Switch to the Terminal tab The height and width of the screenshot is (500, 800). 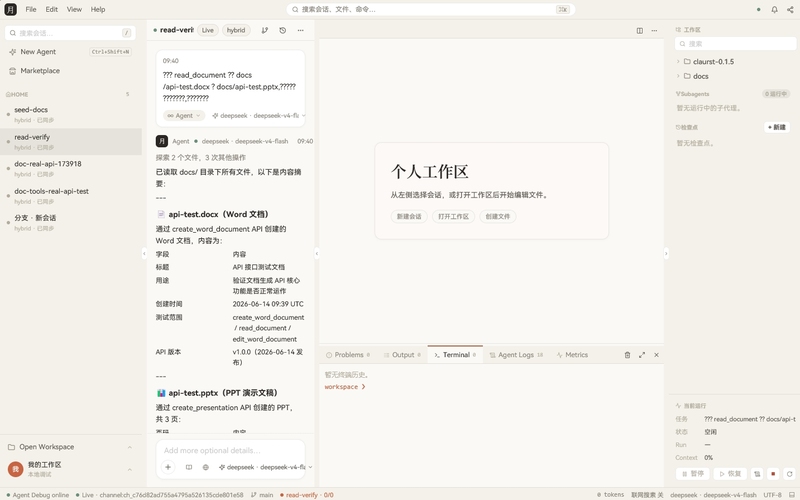click(x=455, y=355)
